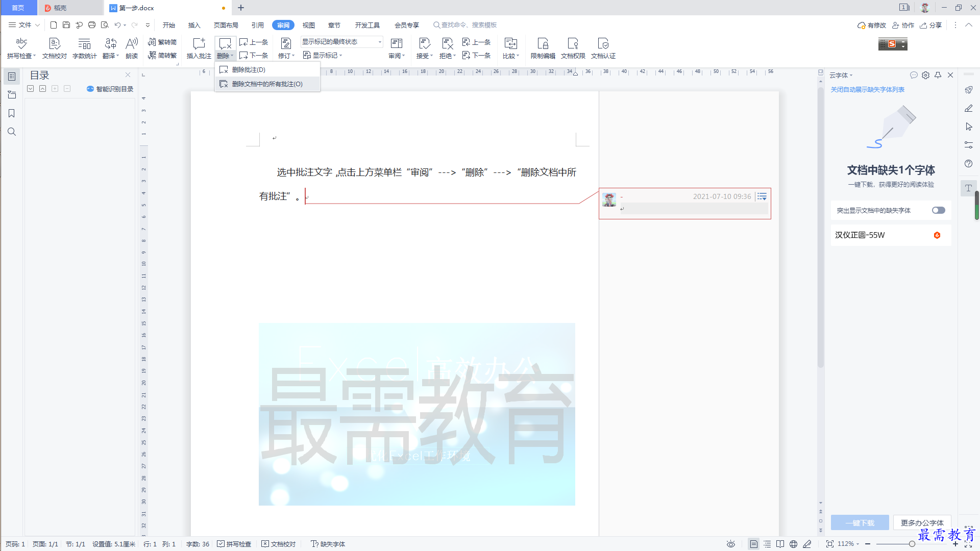
Task: Click the zoom slider handle
Action: point(912,544)
